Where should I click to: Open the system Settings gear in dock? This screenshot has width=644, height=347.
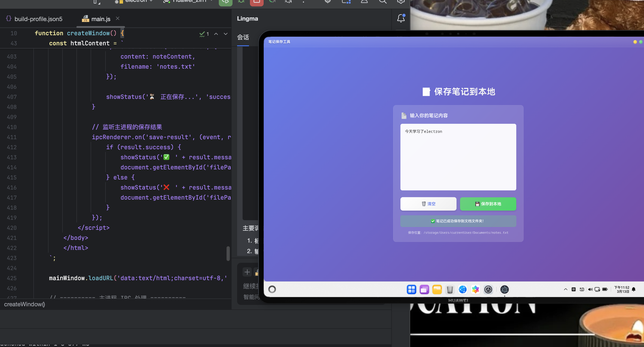(x=488, y=290)
